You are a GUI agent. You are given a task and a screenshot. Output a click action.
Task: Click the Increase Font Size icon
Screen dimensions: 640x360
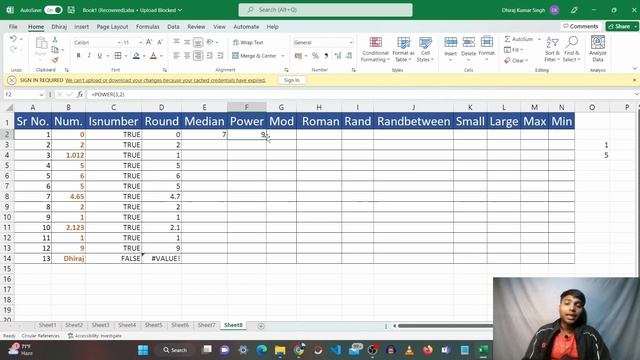coord(149,42)
